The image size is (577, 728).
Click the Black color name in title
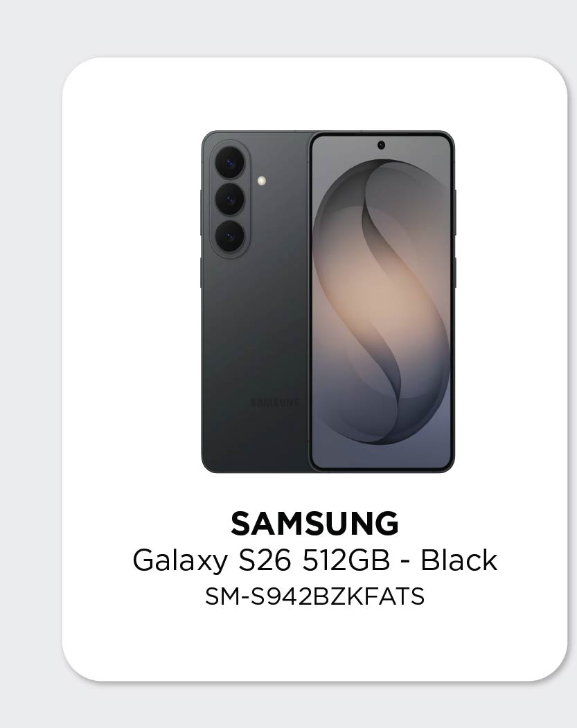pos(459,560)
